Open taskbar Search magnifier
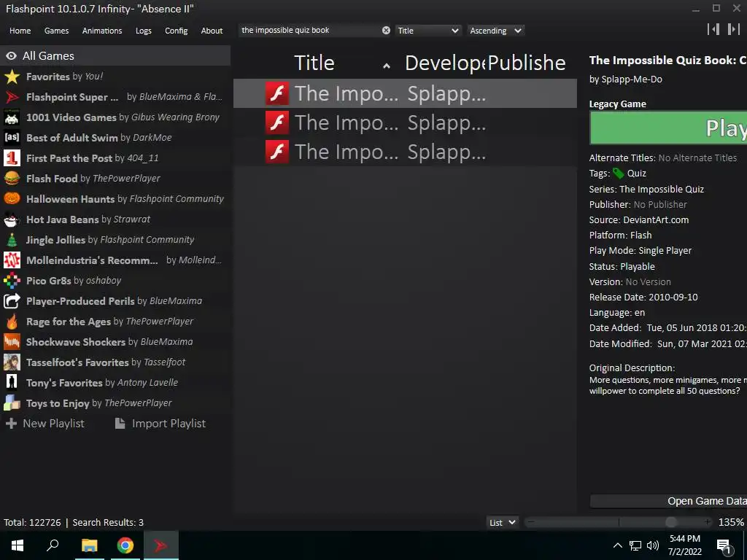The width and height of the screenshot is (747, 560). 53,545
